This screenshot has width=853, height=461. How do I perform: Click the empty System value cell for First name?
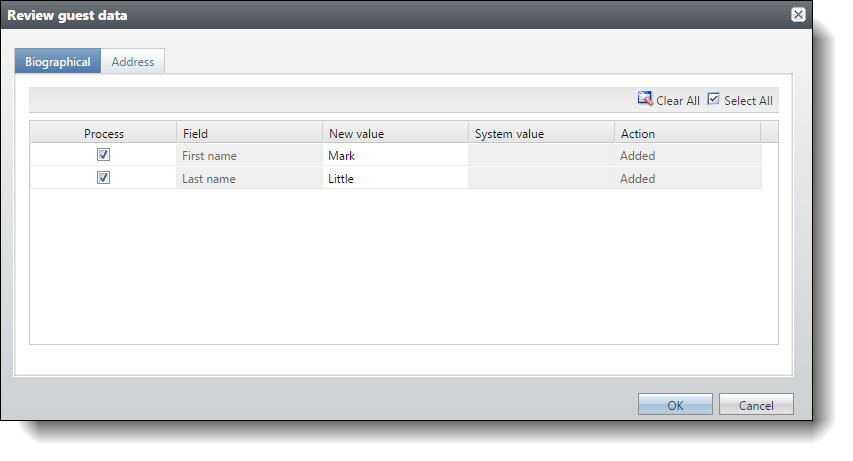click(x=541, y=155)
